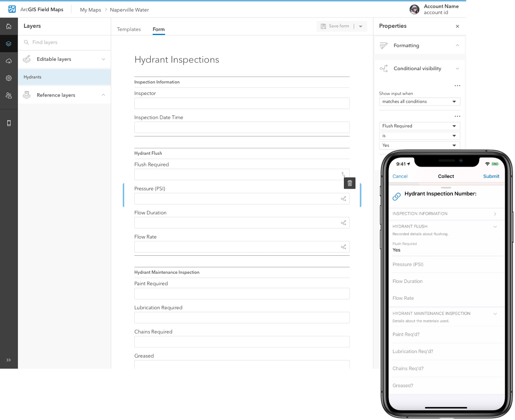Open the 'matches all conditions' dropdown
This screenshot has height=420, width=515.
[x=420, y=101]
